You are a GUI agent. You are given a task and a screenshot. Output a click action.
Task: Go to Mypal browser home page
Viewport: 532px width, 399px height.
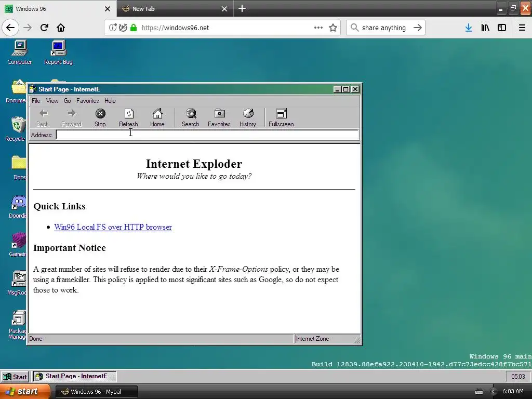[x=61, y=28]
